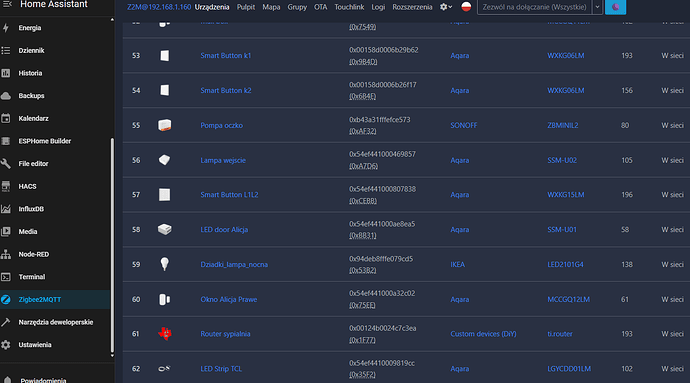Click the Zezwól na dołączanie button
The height and width of the screenshot is (383, 690).
[x=535, y=7]
